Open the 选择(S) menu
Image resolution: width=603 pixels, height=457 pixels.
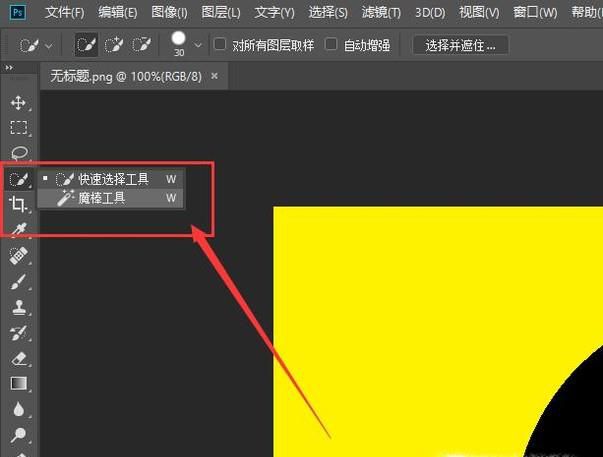pyautogui.click(x=328, y=13)
